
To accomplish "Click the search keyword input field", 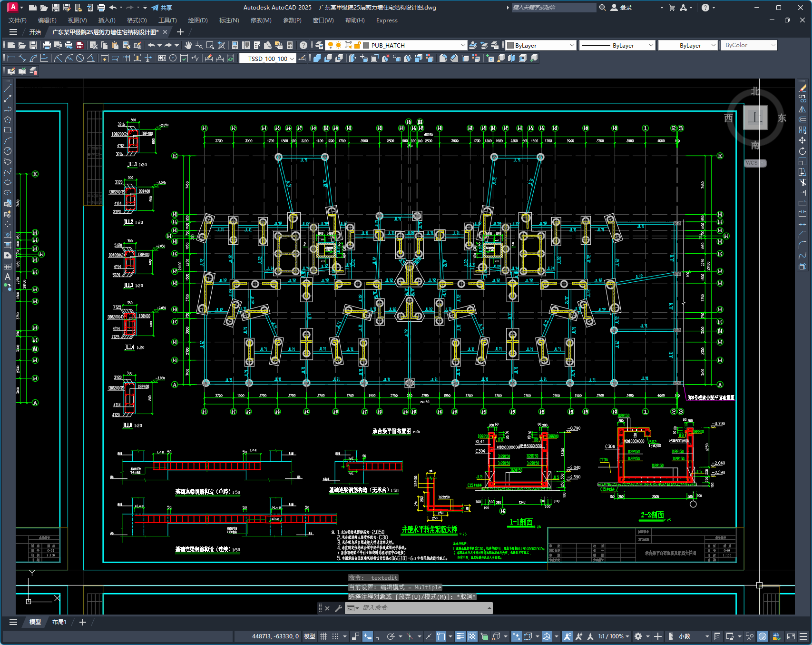I will (553, 8).
